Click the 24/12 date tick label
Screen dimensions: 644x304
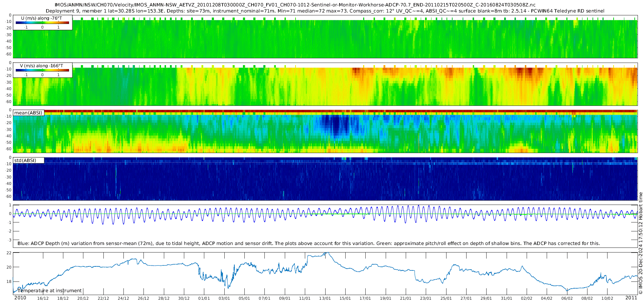[x=123, y=298]
